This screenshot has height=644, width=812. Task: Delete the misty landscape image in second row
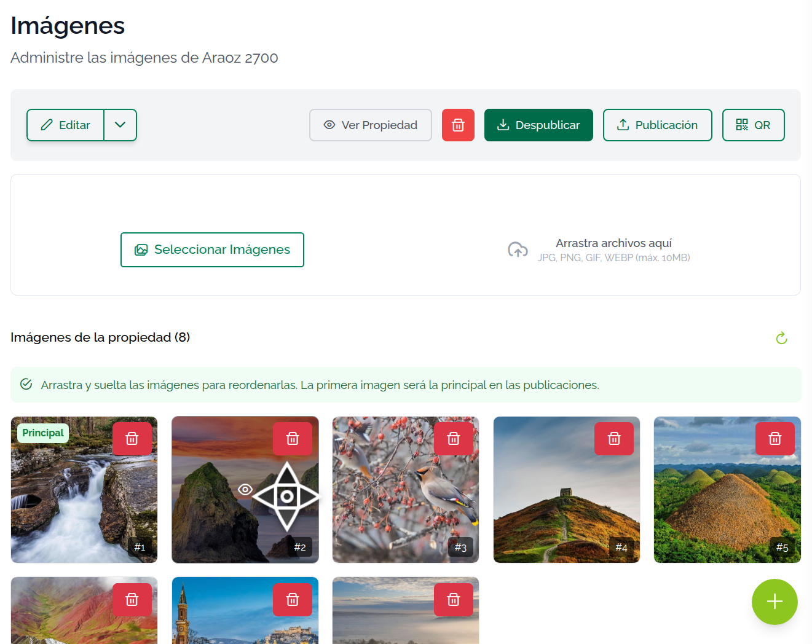pos(454,600)
